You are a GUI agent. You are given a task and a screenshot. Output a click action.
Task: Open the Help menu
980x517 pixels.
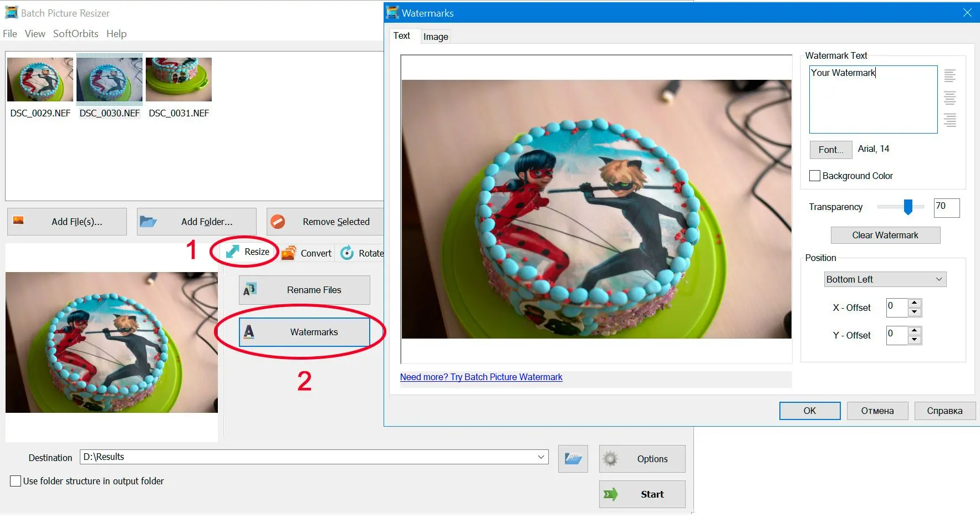click(x=116, y=34)
